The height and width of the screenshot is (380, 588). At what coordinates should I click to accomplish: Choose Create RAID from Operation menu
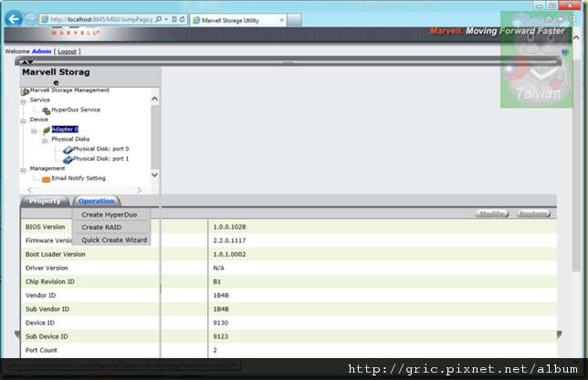click(101, 227)
